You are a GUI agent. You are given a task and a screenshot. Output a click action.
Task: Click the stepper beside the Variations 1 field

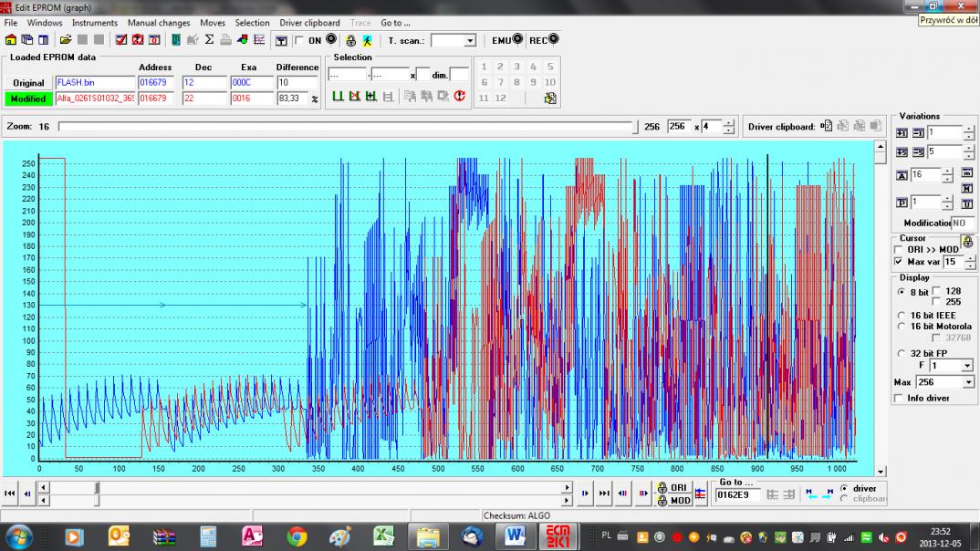coord(968,133)
